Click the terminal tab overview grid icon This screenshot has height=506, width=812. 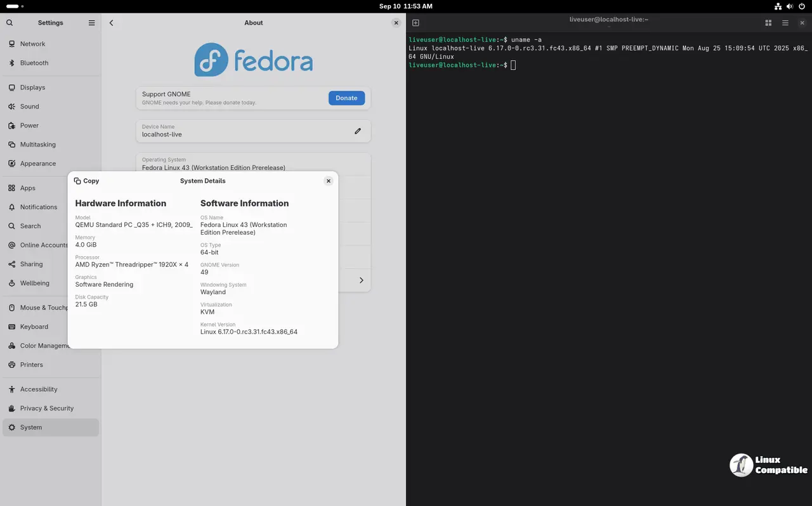[768, 23]
